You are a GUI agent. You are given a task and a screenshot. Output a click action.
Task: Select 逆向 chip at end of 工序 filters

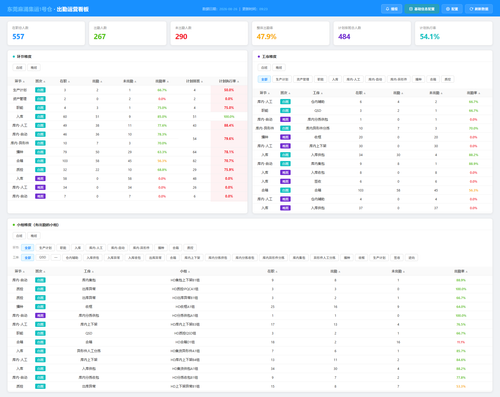(x=412, y=258)
